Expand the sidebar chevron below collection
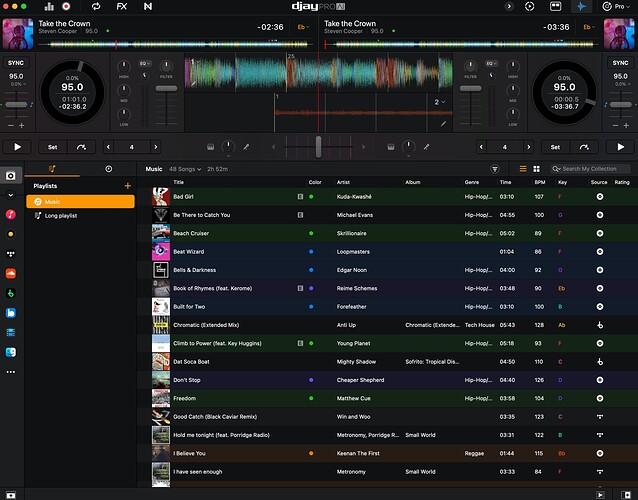 (x=11, y=195)
